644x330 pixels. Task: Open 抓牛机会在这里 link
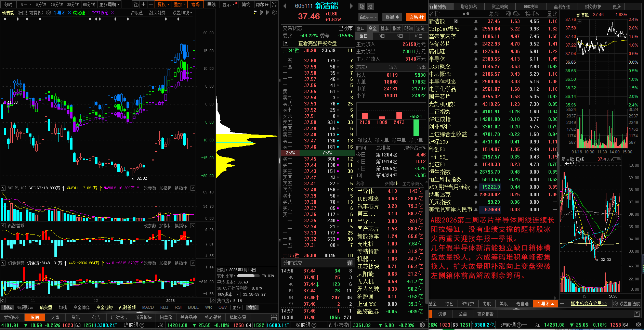588,304
